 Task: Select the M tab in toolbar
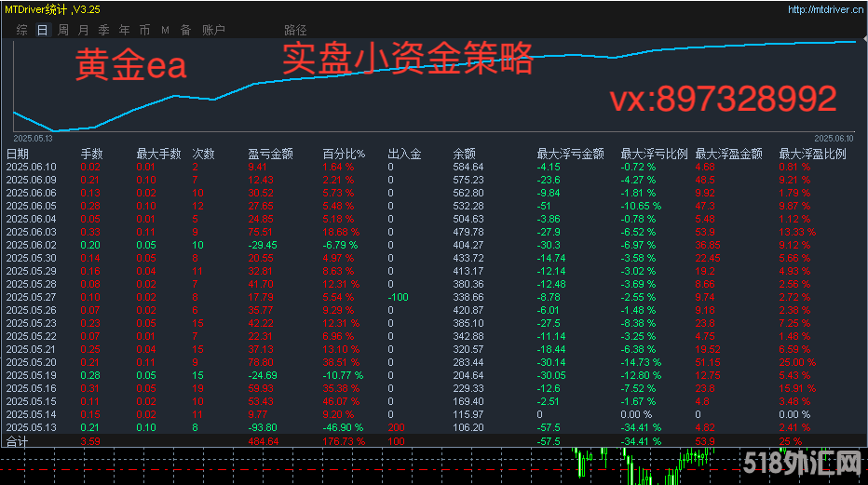165,30
